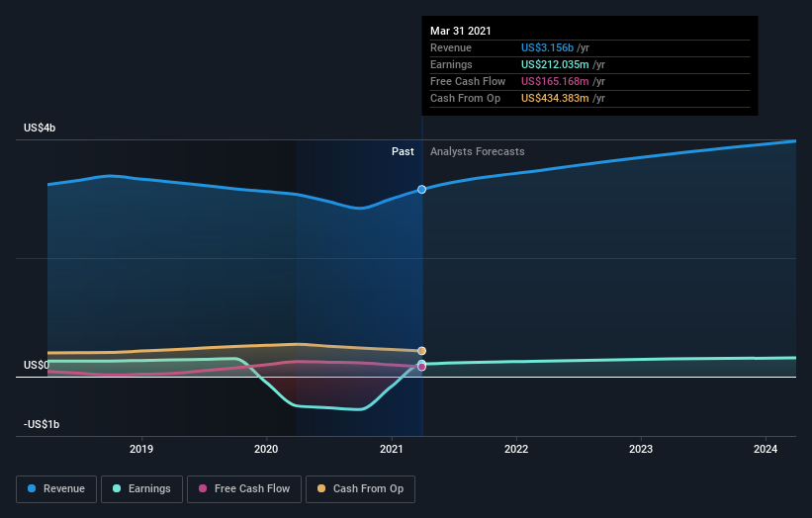Screen dimensions: 812x518
Task: Click the teal Earnings legend dot
Action: [x=117, y=488]
